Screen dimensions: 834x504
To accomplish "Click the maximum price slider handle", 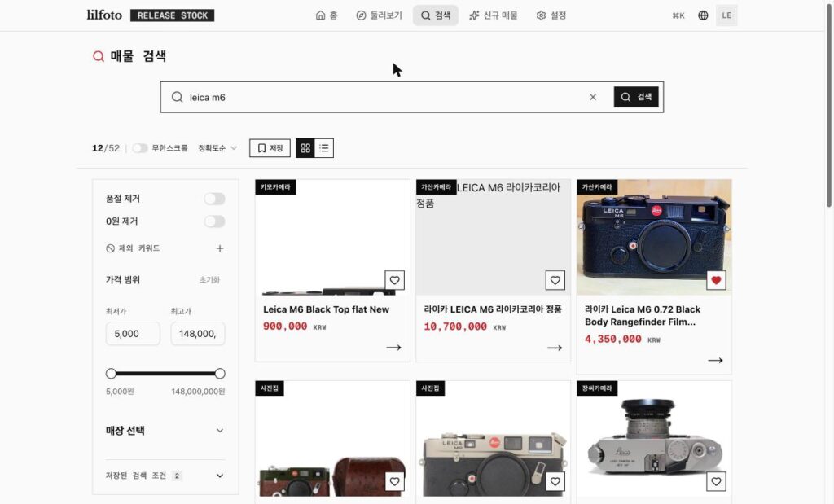I will (x=220, y=374).
